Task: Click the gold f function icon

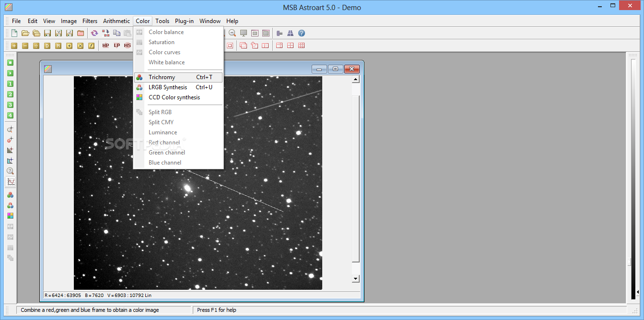Action: point(92,46)
